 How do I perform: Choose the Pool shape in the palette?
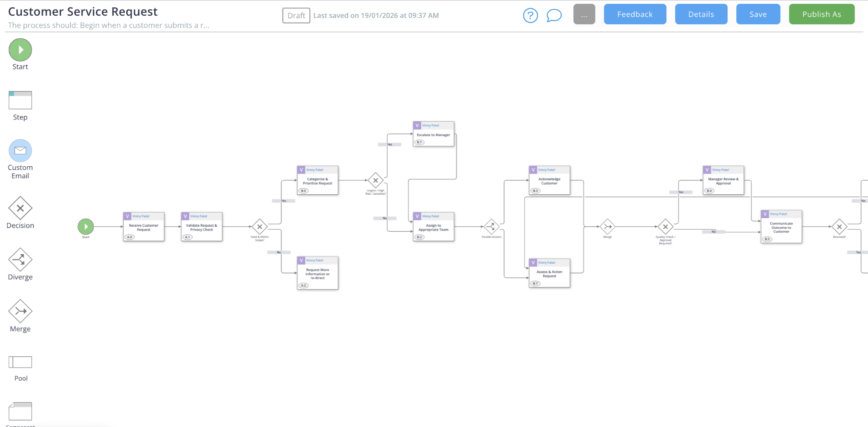coord(20,362)
